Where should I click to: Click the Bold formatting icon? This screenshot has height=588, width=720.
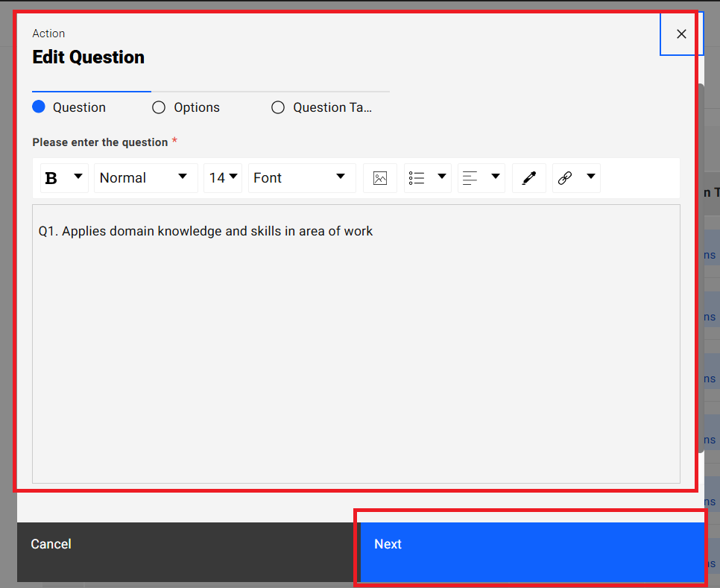click(x=51, y=178)
